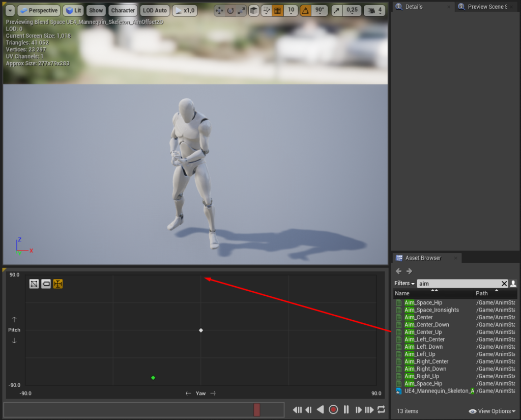Select the scale gizmo tool
The height and width of the screenshot is (420, 521).
coord(241,11)
